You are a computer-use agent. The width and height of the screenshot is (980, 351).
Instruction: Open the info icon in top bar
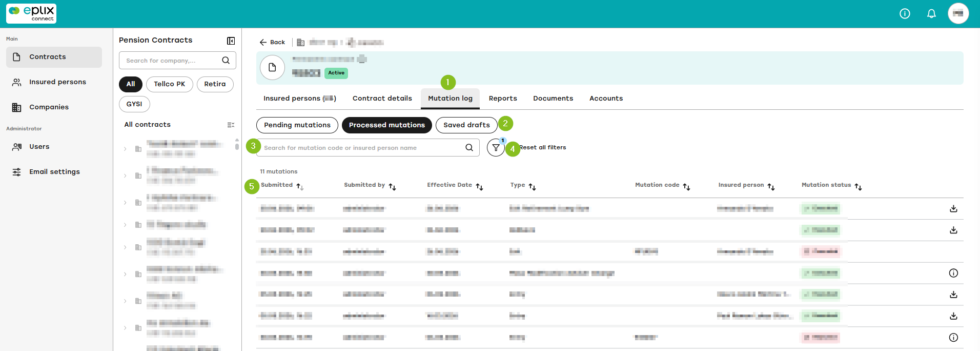[905, 14]
